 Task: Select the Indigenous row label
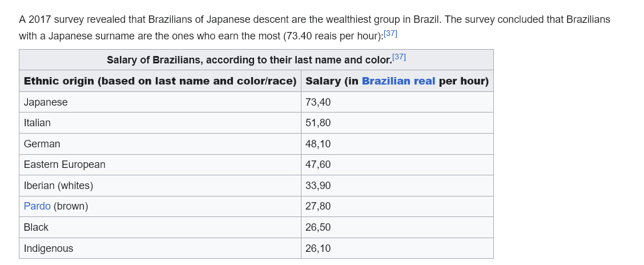pos(49,248)
